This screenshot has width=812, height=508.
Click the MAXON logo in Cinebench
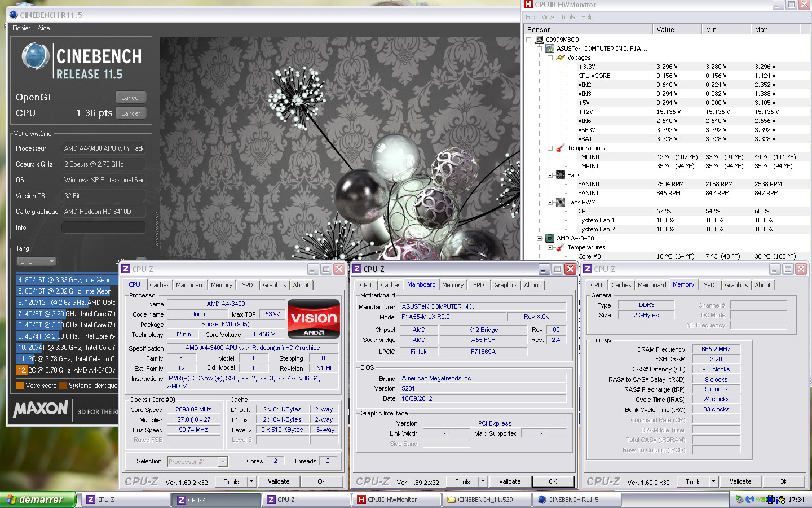pos(41,409)
